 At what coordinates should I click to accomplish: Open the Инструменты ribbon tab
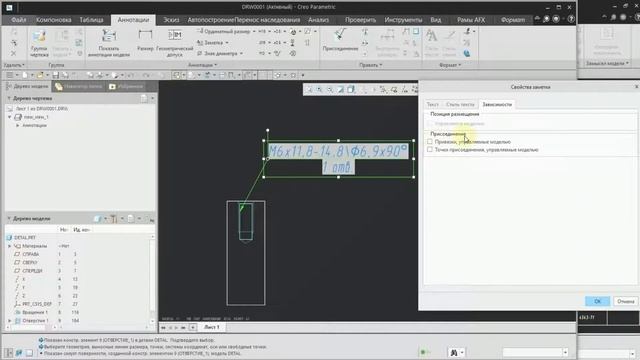403,20
